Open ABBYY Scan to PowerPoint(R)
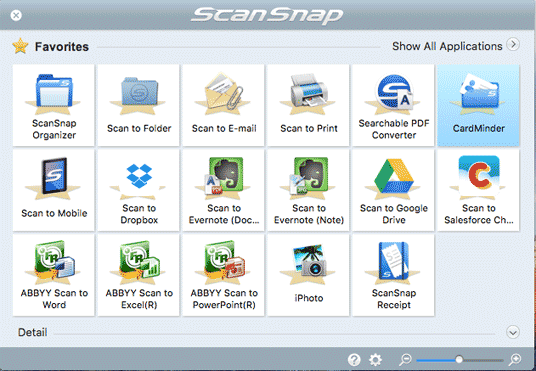Viewport: 536px width, 371px height. coord(224,275)
